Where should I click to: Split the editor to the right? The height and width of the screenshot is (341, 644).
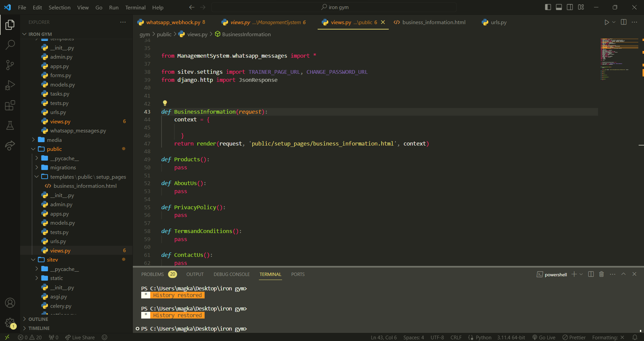click(x=624, y=22)
